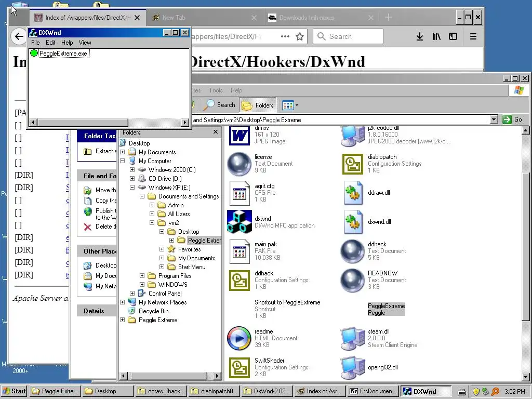Open the Tools menu in Explorer window
This screenshot has height=399, width=532.
click(x=216, y=90)
